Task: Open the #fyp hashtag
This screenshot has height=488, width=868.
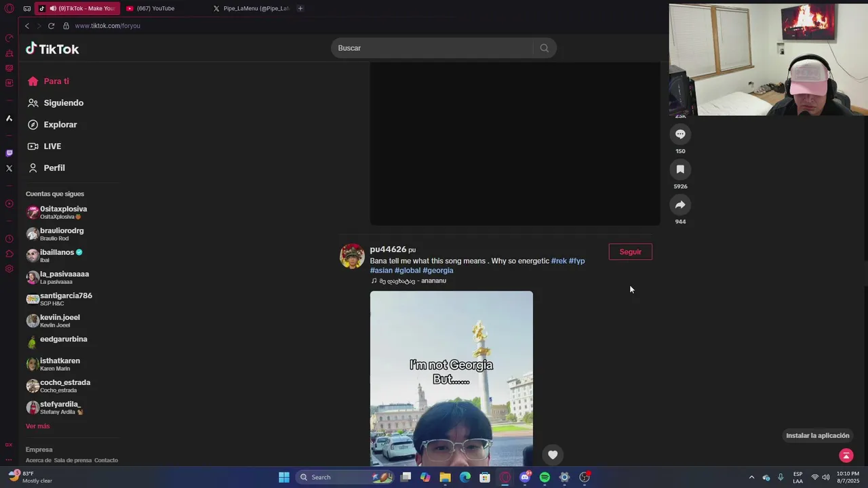Action: 576,261
